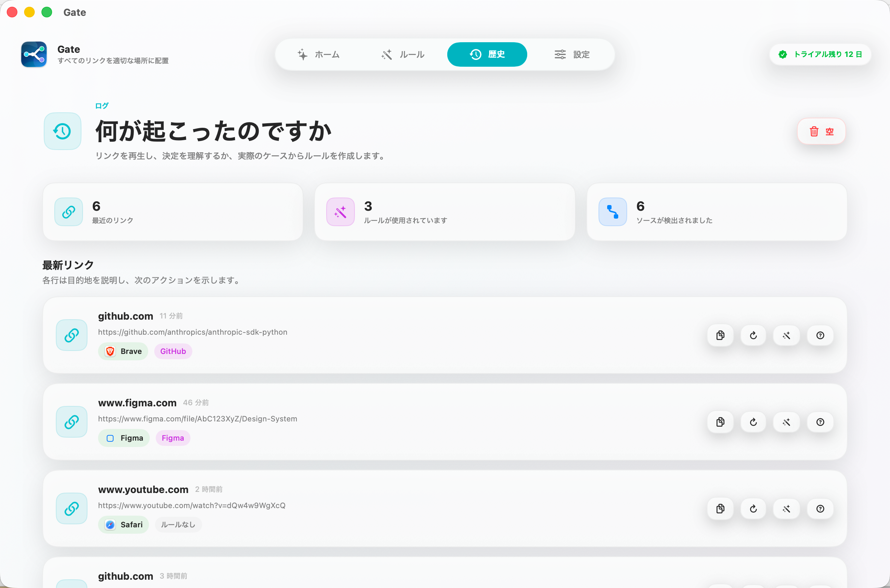The width and height of the screenshot is (890, 588).
Task: Select the 歴史 tab
Action: [x=487, y=54]
